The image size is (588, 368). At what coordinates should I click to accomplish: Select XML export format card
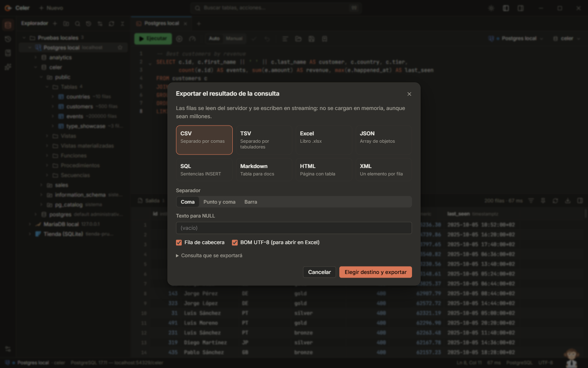pos(383,170)
